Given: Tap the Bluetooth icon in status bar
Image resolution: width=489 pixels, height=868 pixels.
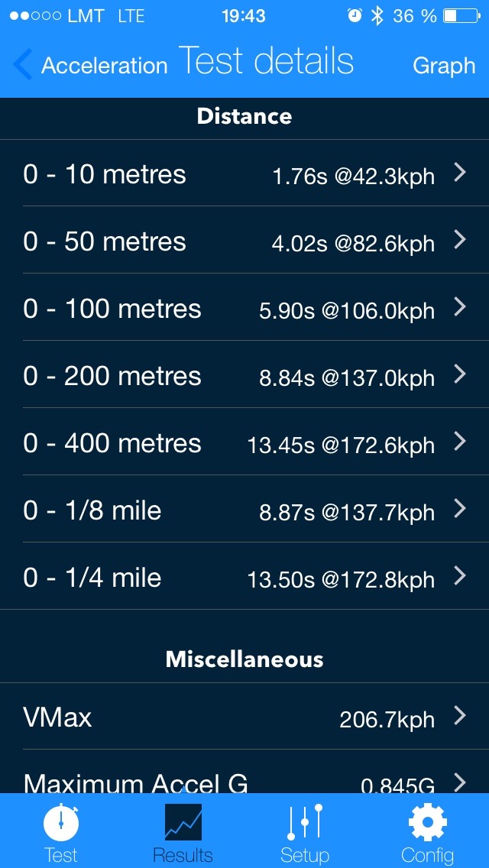Looking at the screenshot, I should (377, 16).
